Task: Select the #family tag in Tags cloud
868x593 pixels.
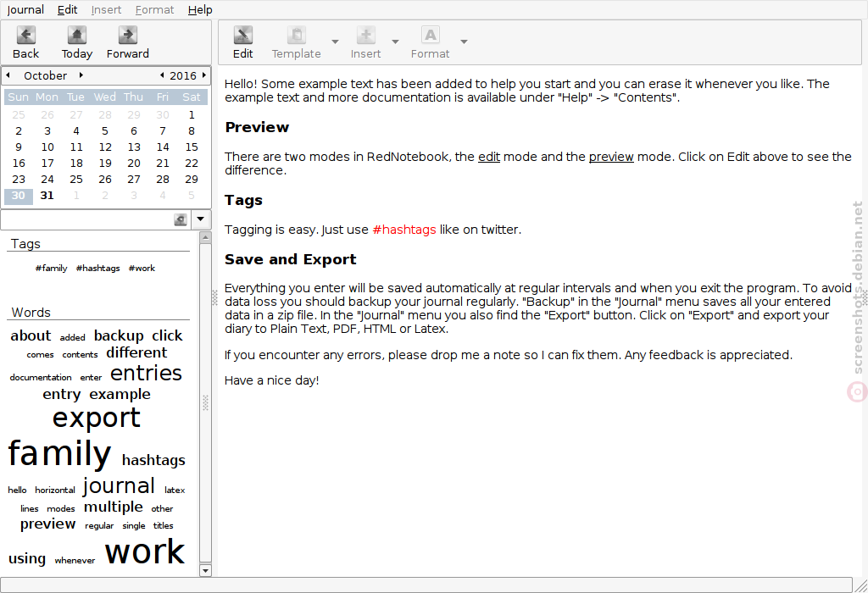Action: [x=51, y=269]
